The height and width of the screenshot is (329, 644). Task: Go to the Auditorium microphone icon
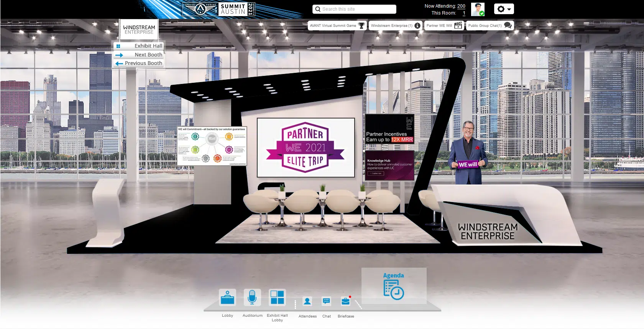click(x=252, y=297)
